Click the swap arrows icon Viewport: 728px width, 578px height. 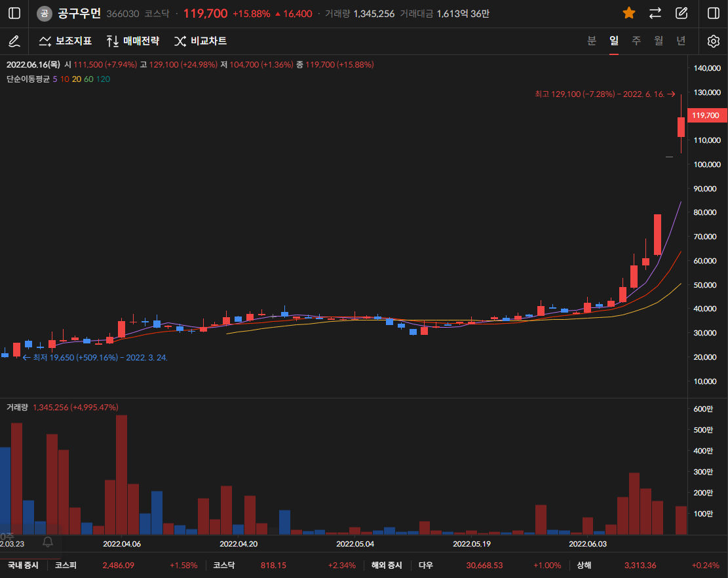(655, 14)
